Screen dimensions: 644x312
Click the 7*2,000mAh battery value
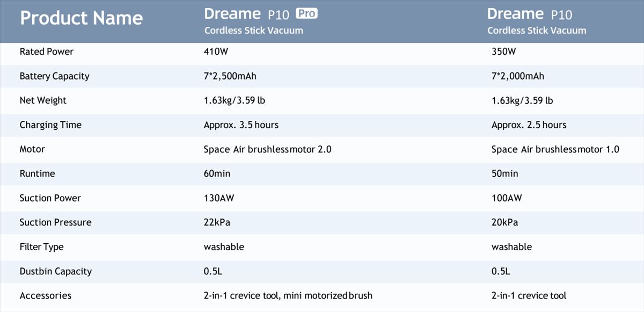click(x=517, y=76)
